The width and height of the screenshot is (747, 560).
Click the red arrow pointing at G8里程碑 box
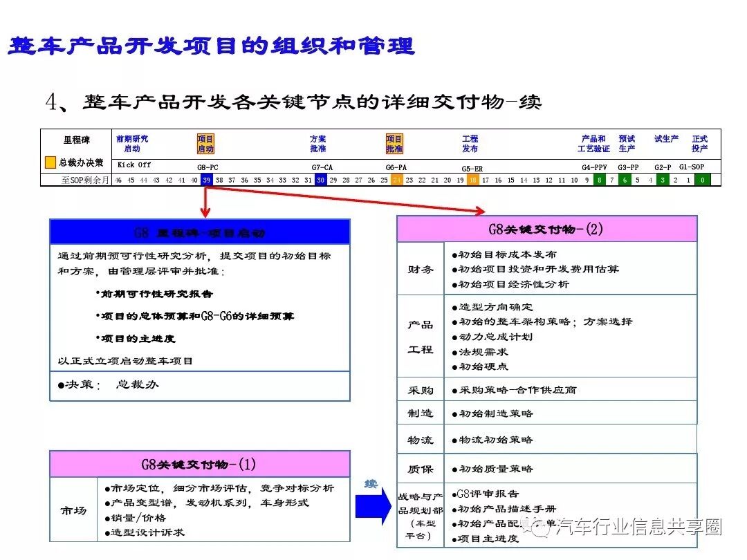(205, 200)
